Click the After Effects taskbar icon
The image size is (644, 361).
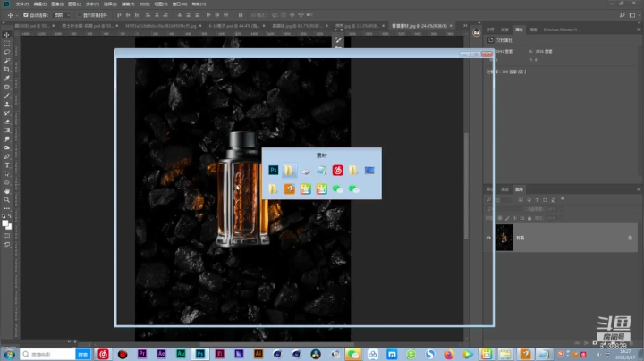(x=161, y=354)
